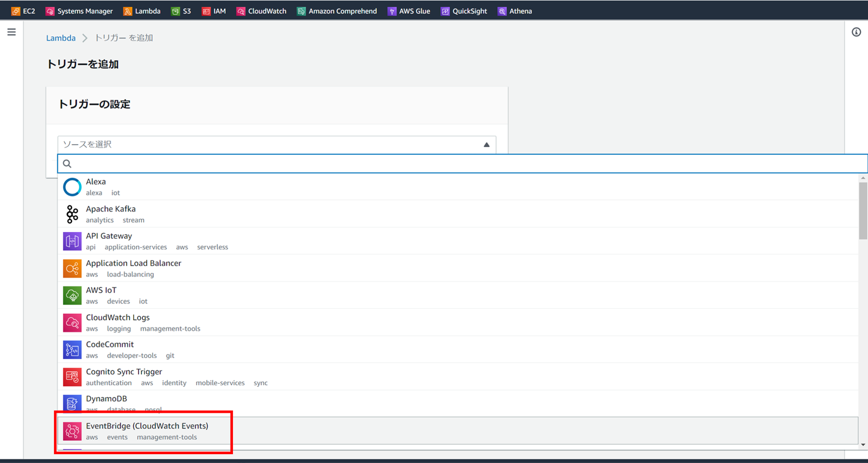Click the dropdown list scrollbar thumb
Viewport: 868px width, 463px height.
[x=863, y=210]
